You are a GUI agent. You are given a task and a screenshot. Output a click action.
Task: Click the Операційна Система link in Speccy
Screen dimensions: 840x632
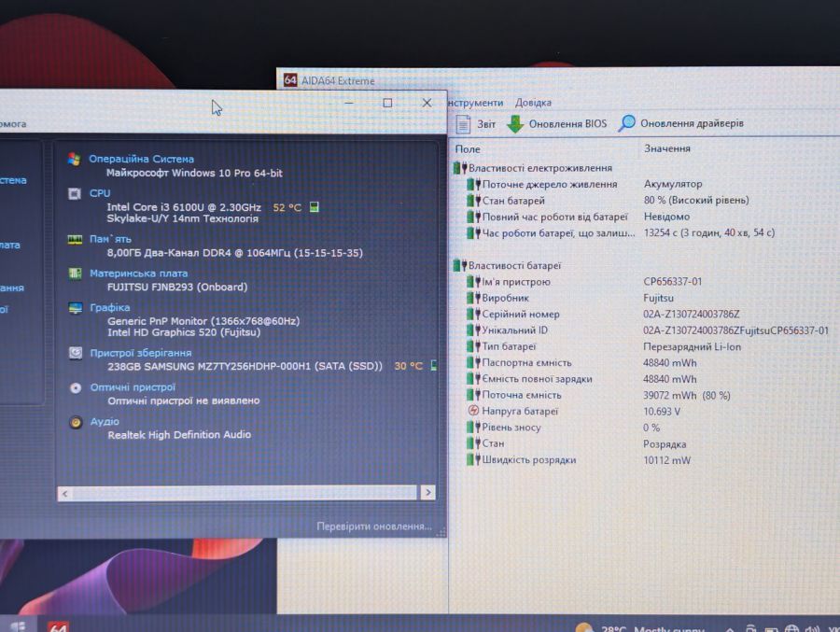(142, 160)
